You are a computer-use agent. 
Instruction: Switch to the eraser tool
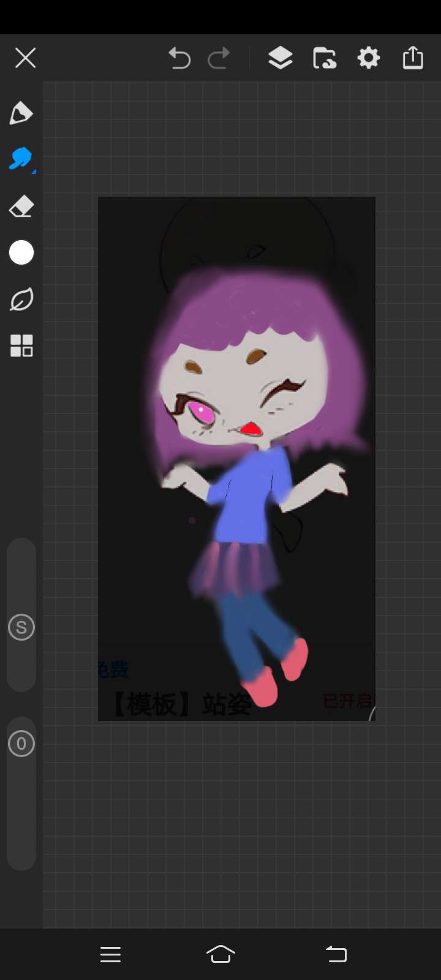[x=21, y=206]
